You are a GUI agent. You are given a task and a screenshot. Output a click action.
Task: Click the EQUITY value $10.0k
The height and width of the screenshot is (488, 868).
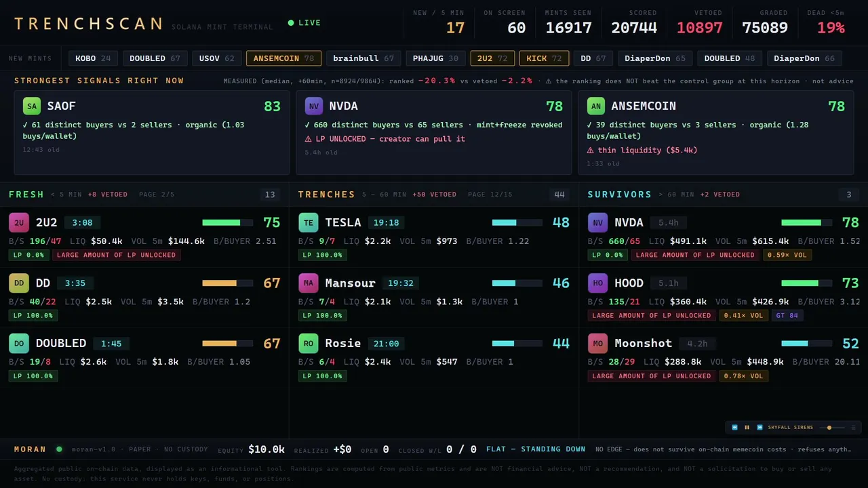coord(267,449)
